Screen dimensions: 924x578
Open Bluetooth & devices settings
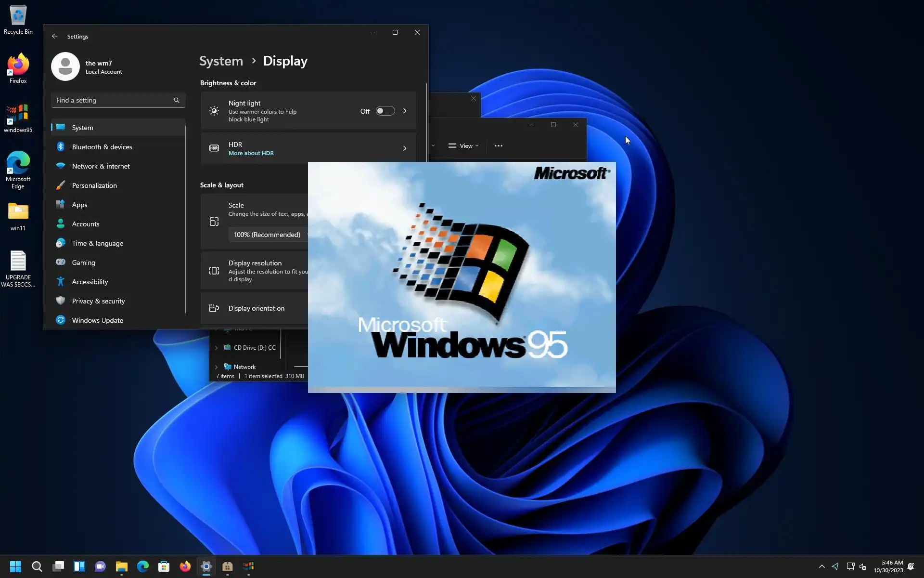click(x=102, y=147)
